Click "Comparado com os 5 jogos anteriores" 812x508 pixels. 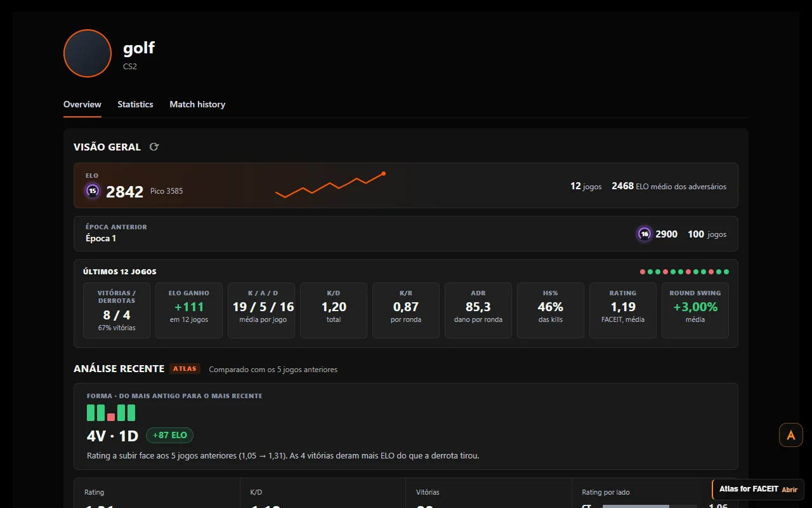pos(273,370)
